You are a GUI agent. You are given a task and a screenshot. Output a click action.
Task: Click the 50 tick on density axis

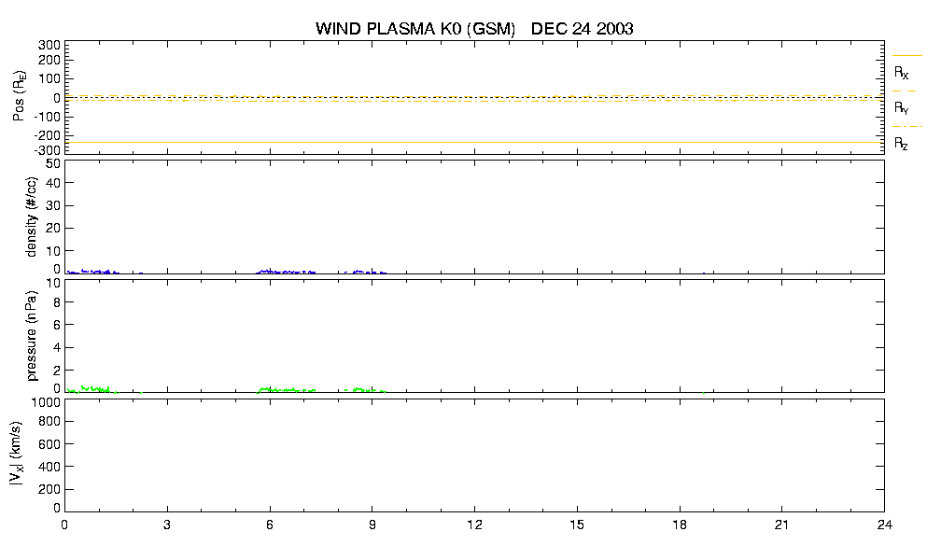(x=53, y=164)
